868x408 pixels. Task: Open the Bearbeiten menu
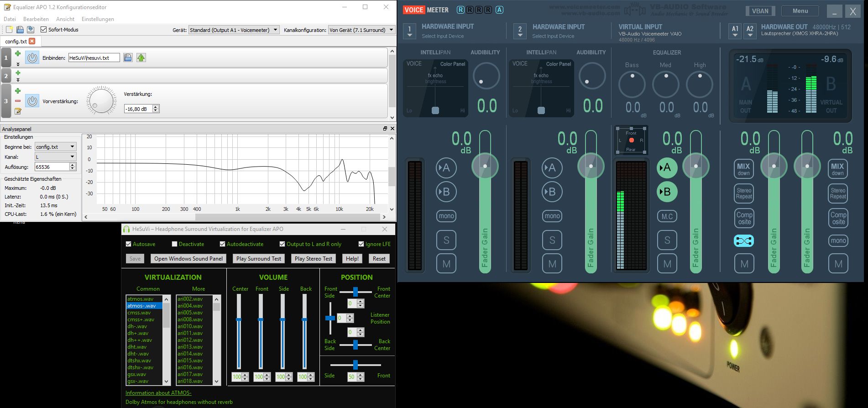pyautogui.click(x=36, y=19)
